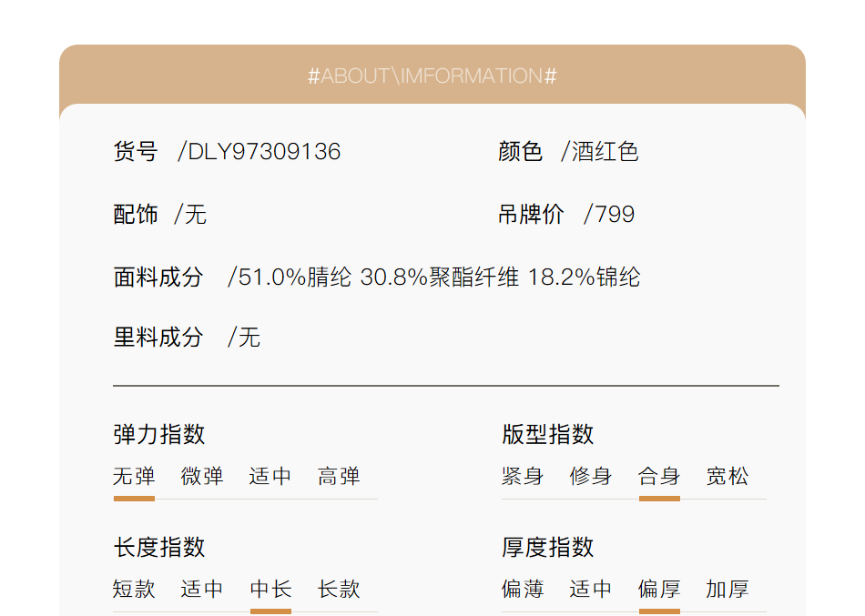
Task: Click the 长度指数 heading
Action: [x=158, y=548]
